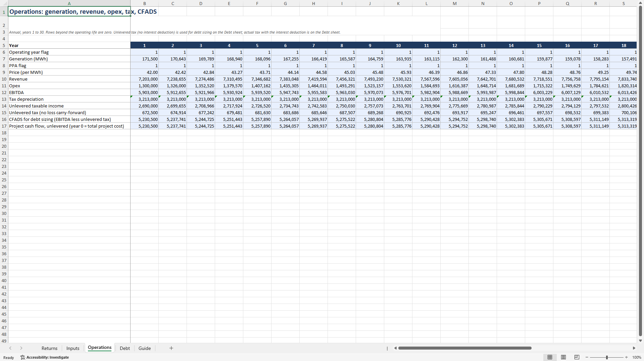Click the zoom in plus icon
Screen dimensions: 644x361
point(626,357)
